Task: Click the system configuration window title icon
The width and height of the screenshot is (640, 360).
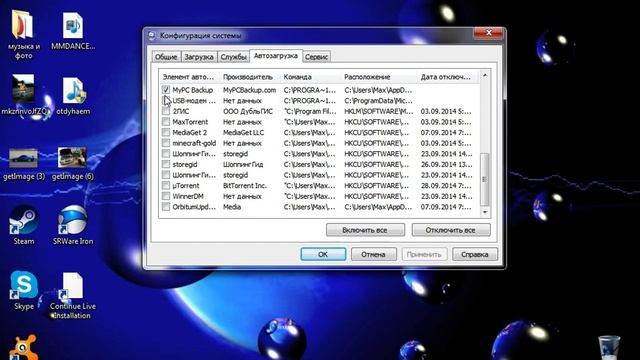Action: 152,36
